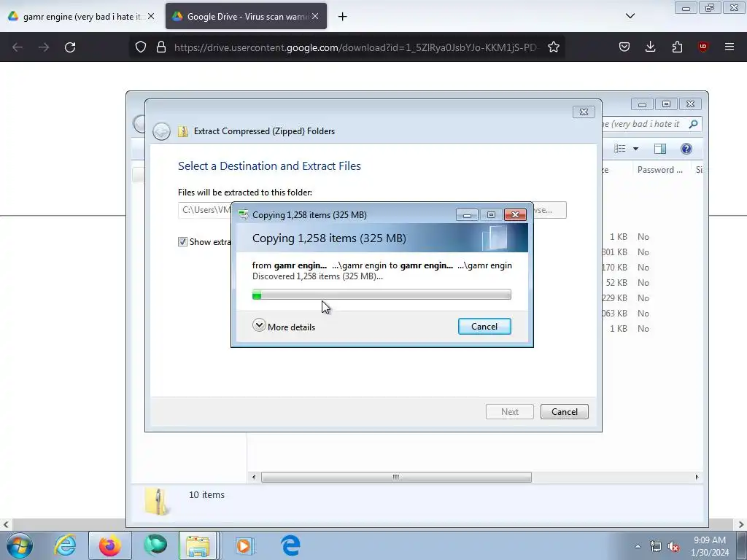Launch Internet Explorer from taskbar
The height and width of the screenshot is (560, 747).
[65, 545]
